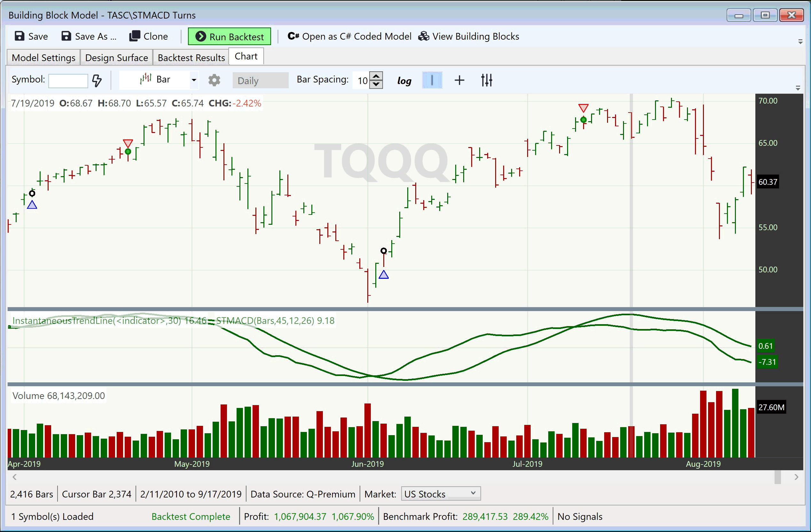811x532 pixels.
Task: Click the Save As disk icon
Action: tap(66, 36)
